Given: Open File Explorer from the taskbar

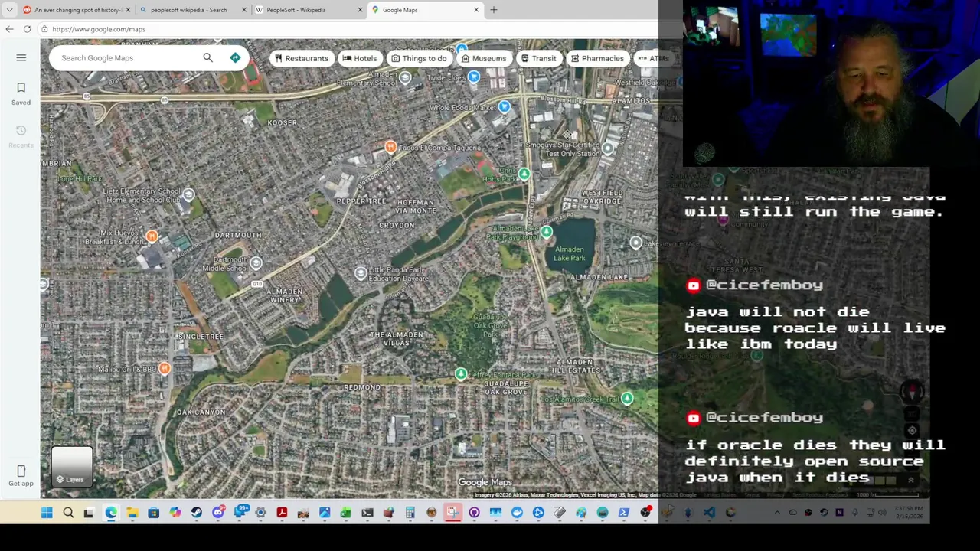Looking at the screenshot, I should tap(132, 513).
